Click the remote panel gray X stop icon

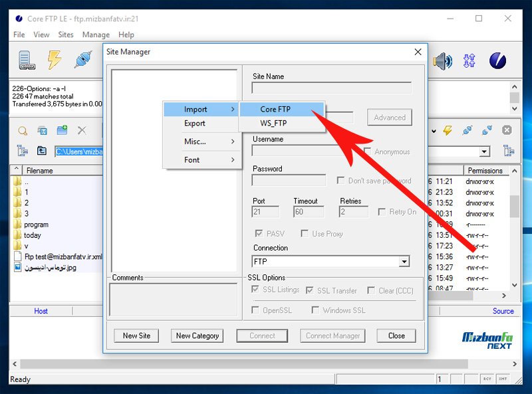click(x=507, y=130)
